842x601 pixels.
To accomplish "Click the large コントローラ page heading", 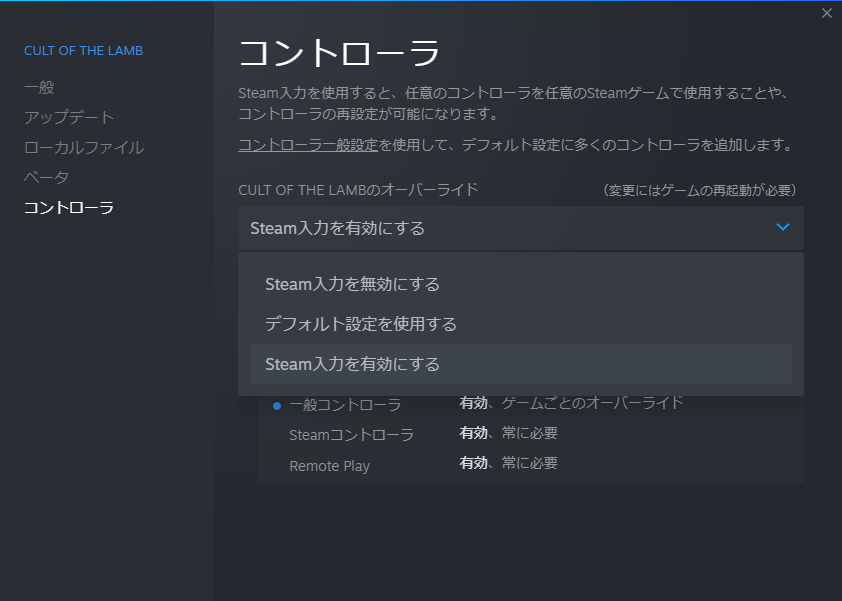I will (339, 53).
